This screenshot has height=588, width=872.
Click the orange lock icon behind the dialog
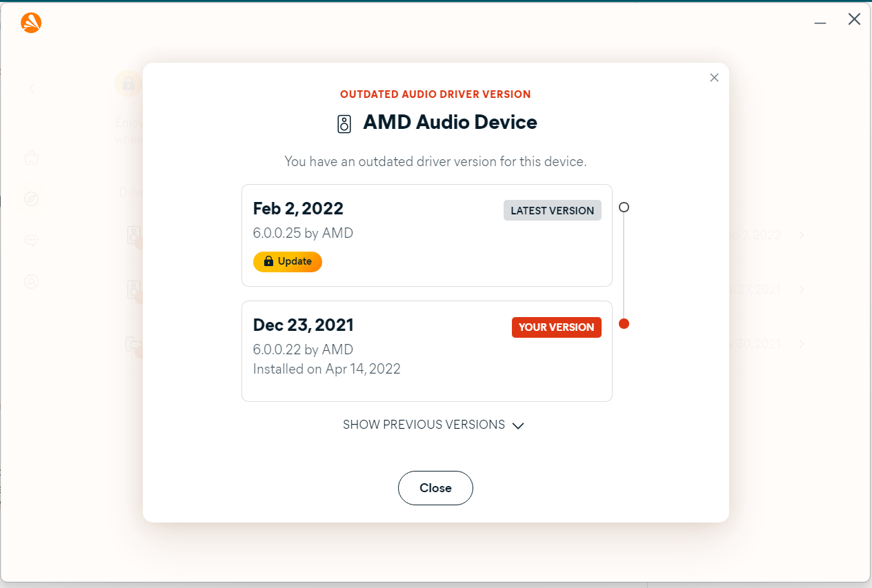coord(128,83)
